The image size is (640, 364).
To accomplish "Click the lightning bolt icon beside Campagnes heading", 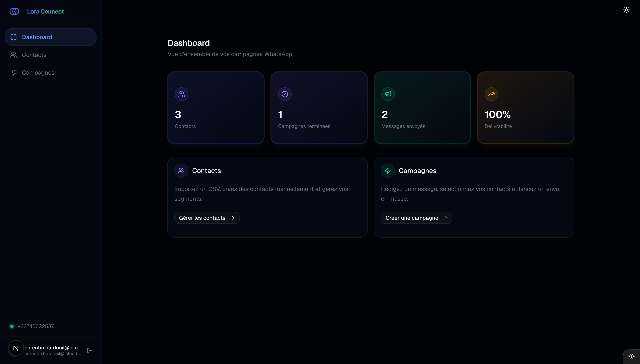I will click(x=388, y=171).
